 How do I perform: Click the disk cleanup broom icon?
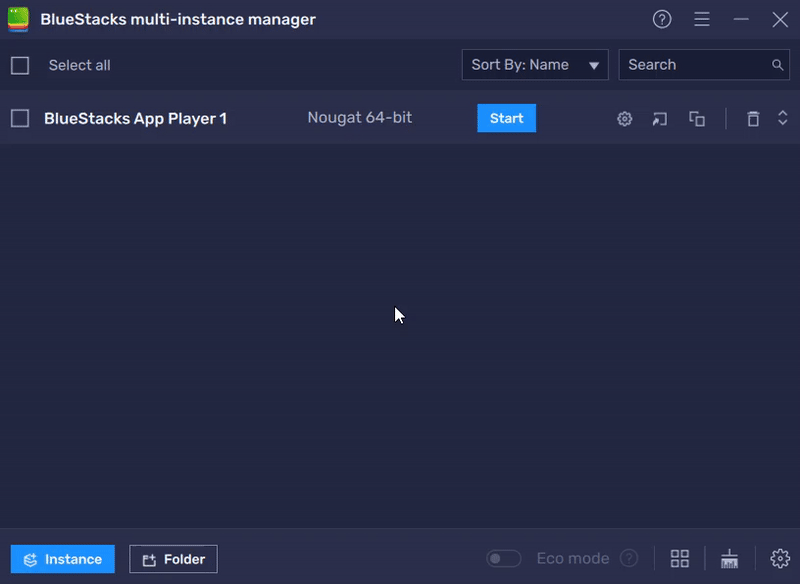[x=729, y=559]
